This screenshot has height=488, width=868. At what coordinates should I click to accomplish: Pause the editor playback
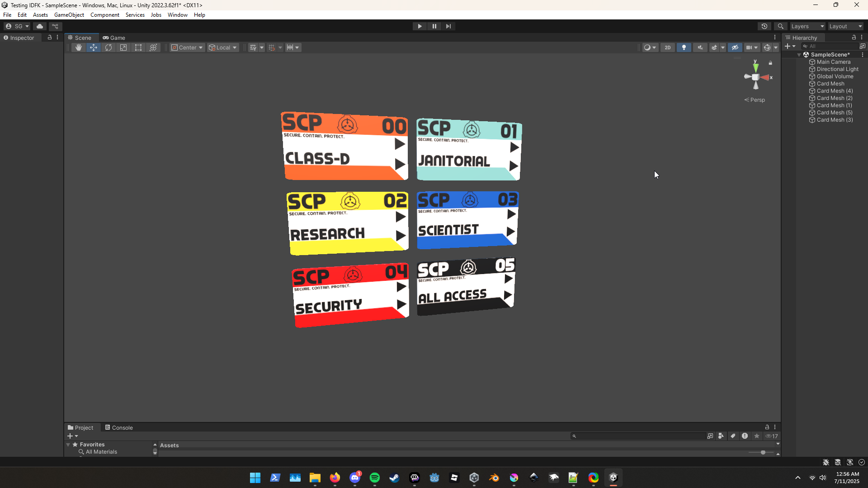434,26
